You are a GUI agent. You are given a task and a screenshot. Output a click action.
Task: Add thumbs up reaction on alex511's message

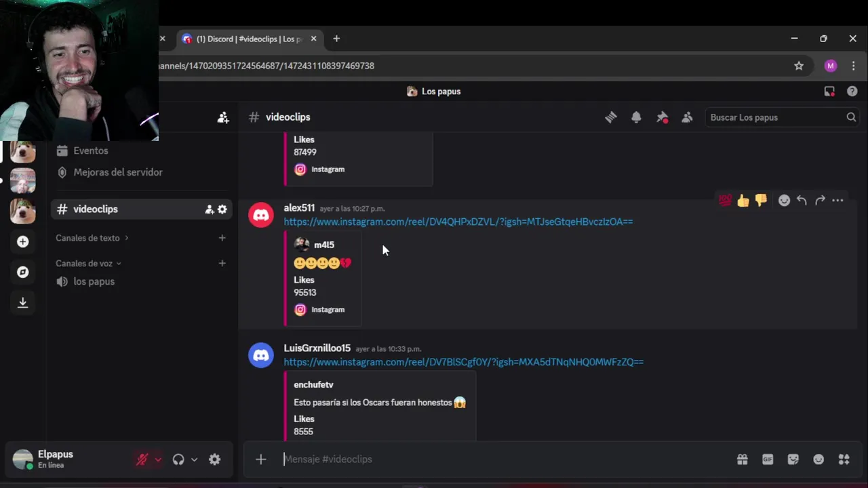click(743, 200)
